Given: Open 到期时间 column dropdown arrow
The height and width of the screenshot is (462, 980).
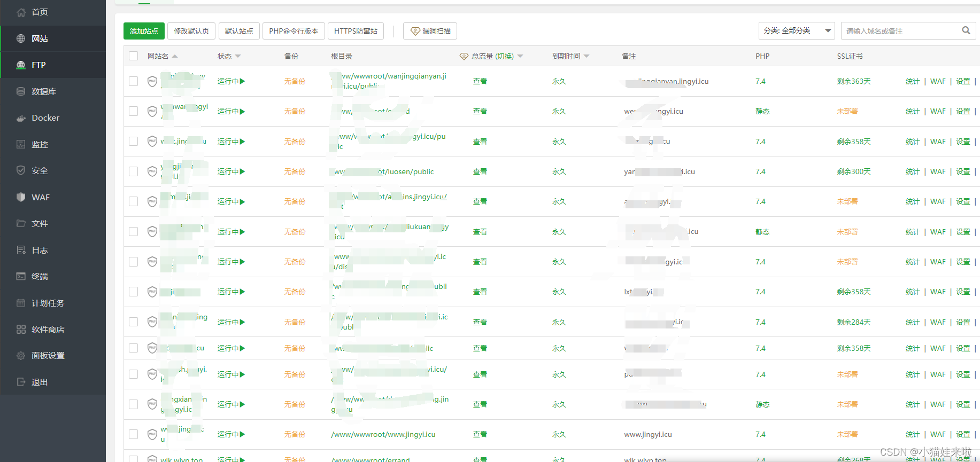Looking at the screenshot, I should click(587, 56).
